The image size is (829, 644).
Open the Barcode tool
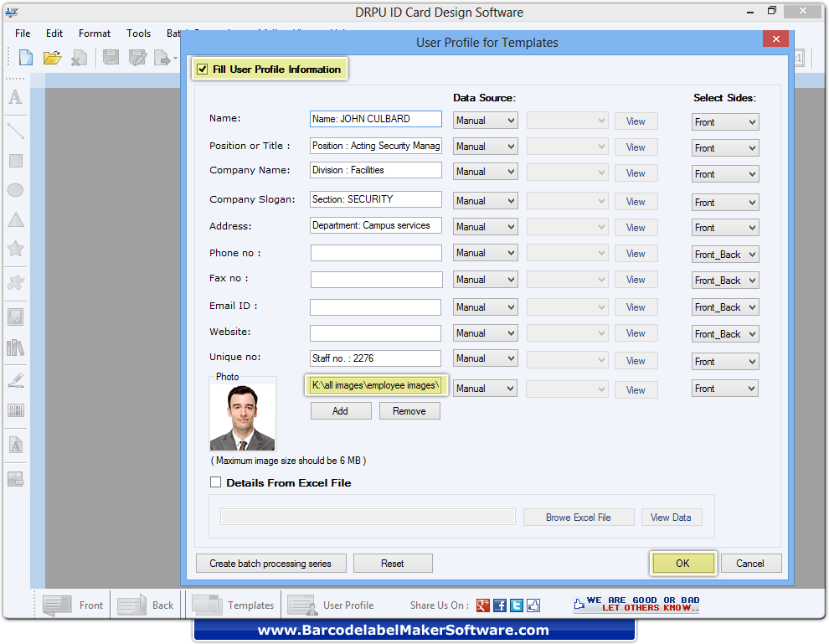[x=15, y=409]
